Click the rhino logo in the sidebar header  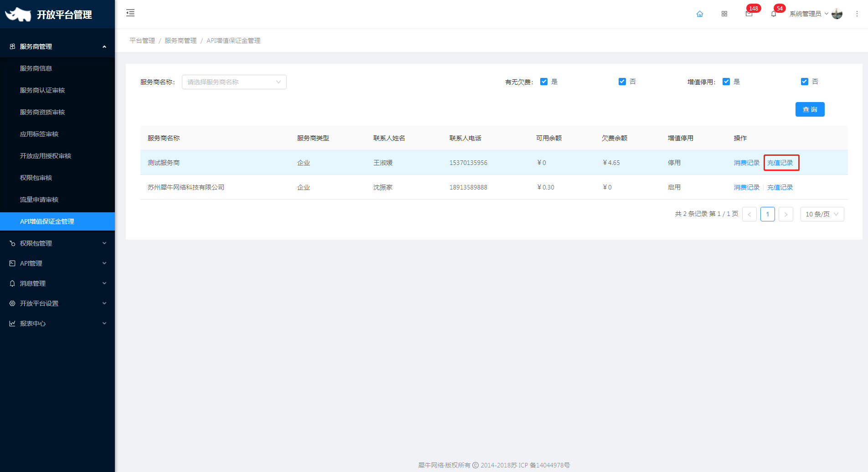18,14
